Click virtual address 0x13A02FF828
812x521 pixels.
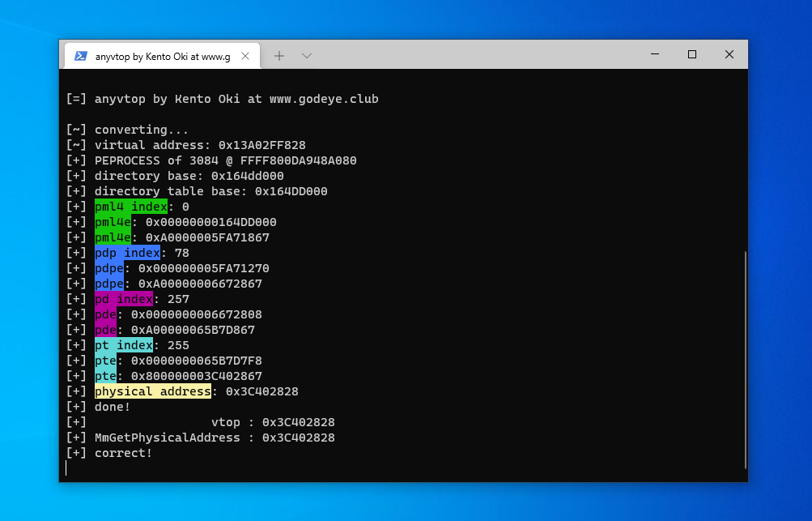262,145
